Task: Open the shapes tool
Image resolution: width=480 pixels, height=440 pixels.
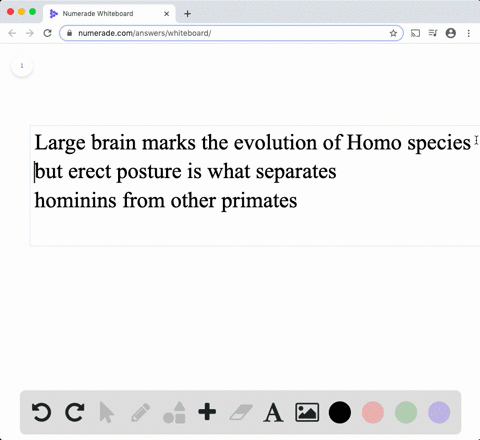Action: 174,412
